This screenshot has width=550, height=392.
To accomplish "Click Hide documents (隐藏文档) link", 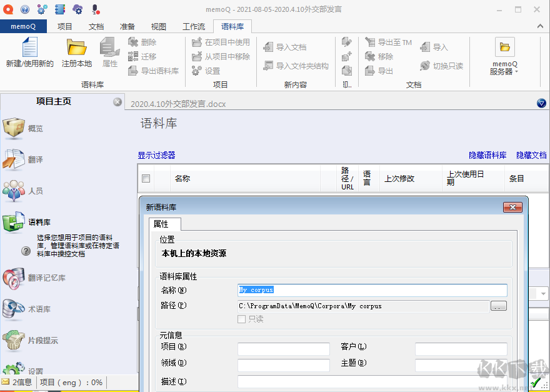I will 531,155.
